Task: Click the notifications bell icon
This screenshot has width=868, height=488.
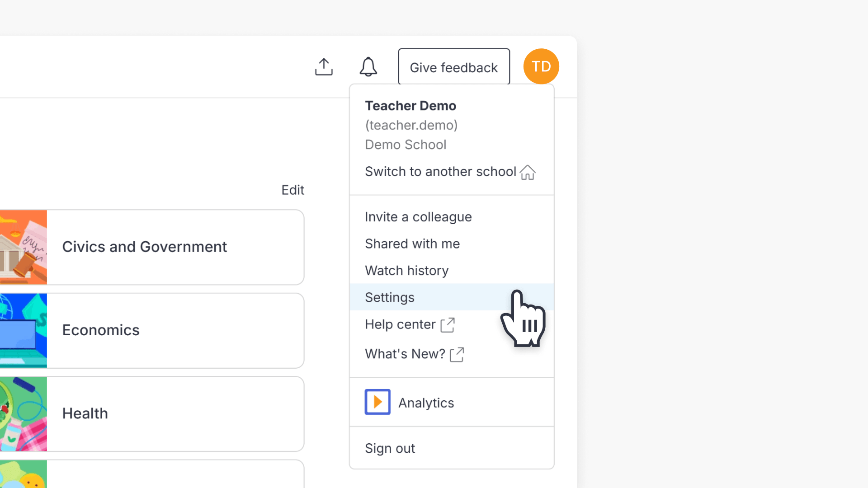Action: tap(368, 66)
